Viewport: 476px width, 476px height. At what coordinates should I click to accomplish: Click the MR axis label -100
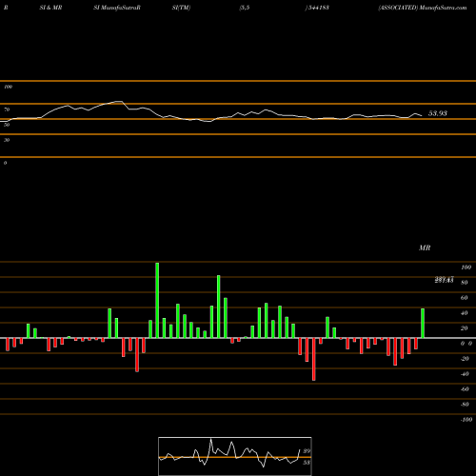(x=466, y=420)
